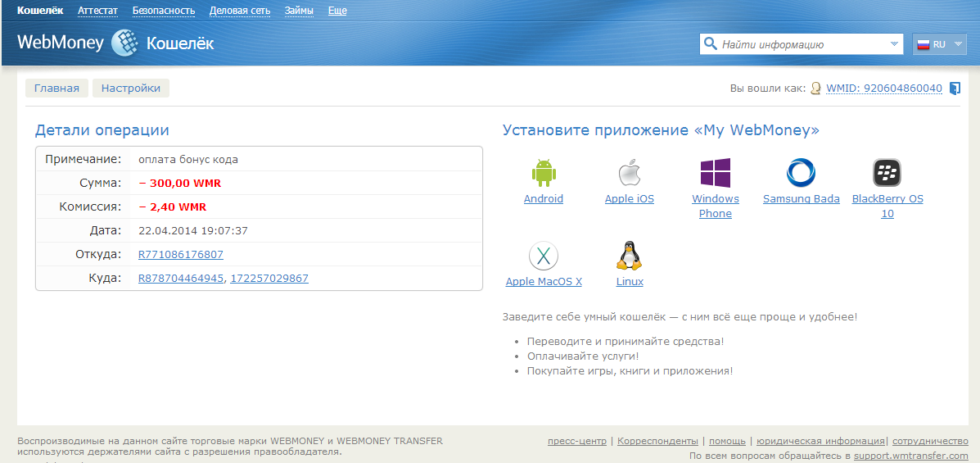Click the Примечание: row label

[84, 160]
